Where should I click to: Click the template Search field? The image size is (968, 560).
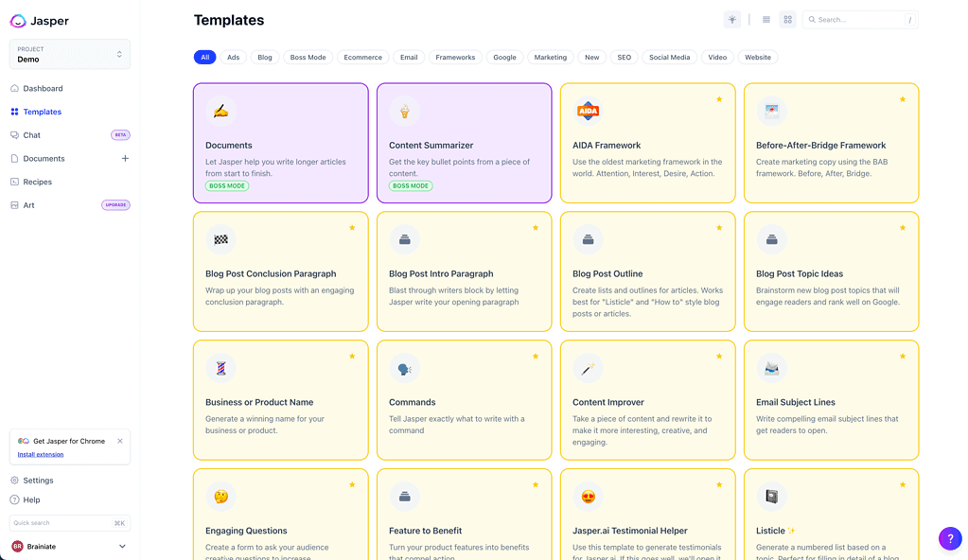(x=860, y=20)
